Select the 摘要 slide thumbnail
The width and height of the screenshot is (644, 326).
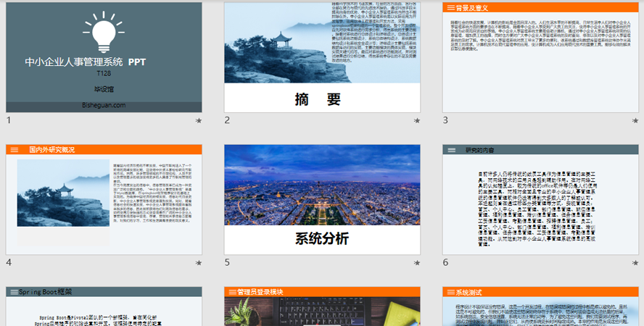322,57
